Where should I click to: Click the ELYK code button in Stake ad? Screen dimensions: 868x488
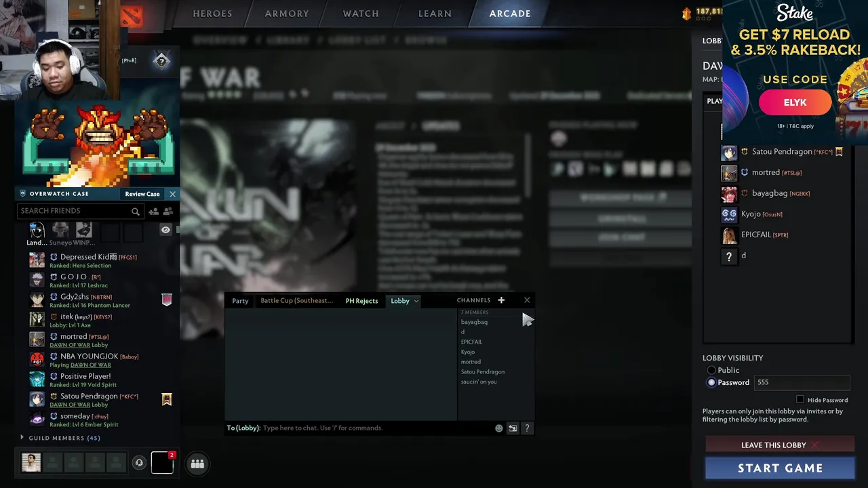[x=795, y=102]
